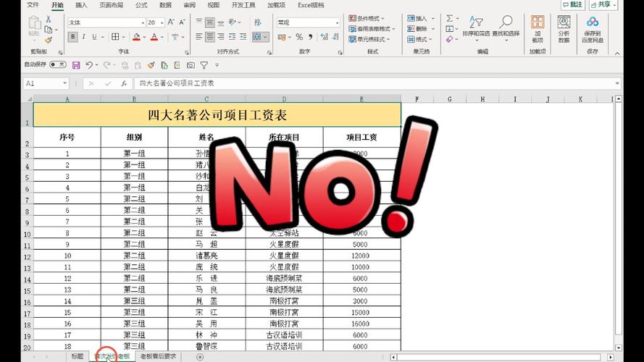Toggle Bold formatting
This screenshot has width=644, height=362.
72,37
